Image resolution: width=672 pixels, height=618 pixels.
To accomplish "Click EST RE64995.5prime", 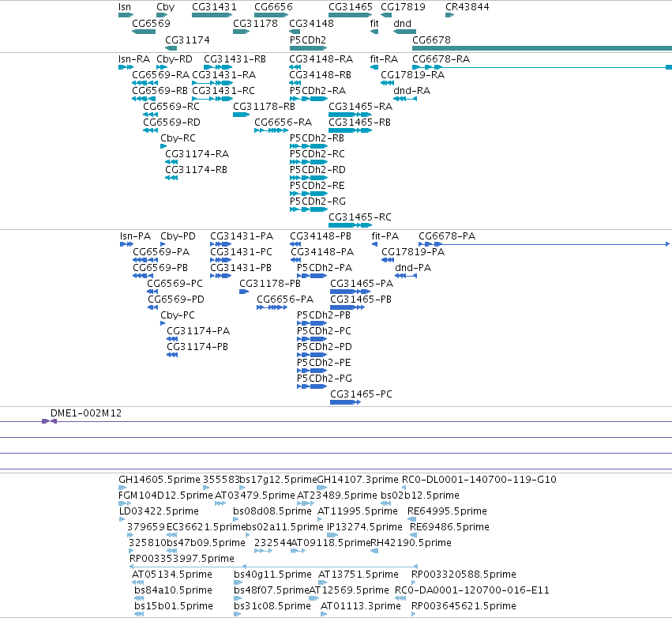I will 412,519.
